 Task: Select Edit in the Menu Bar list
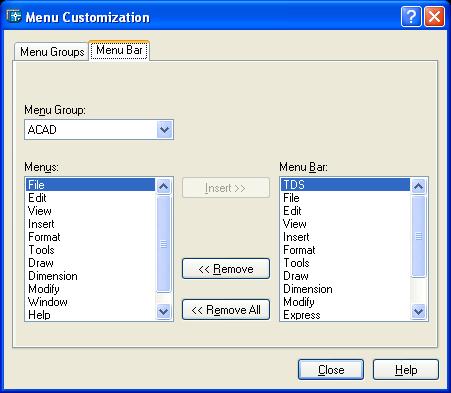pos(345,211)
